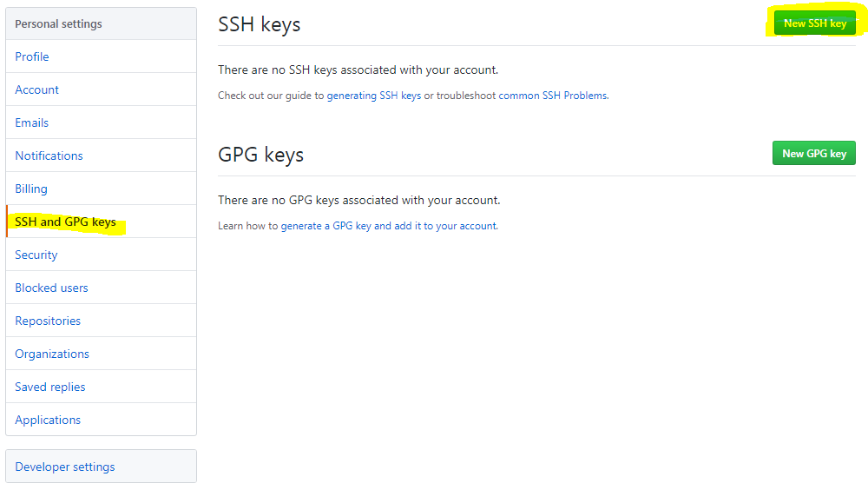Click the New SSH key button
This screenshot has width=868, height=490.
point(814,23)
